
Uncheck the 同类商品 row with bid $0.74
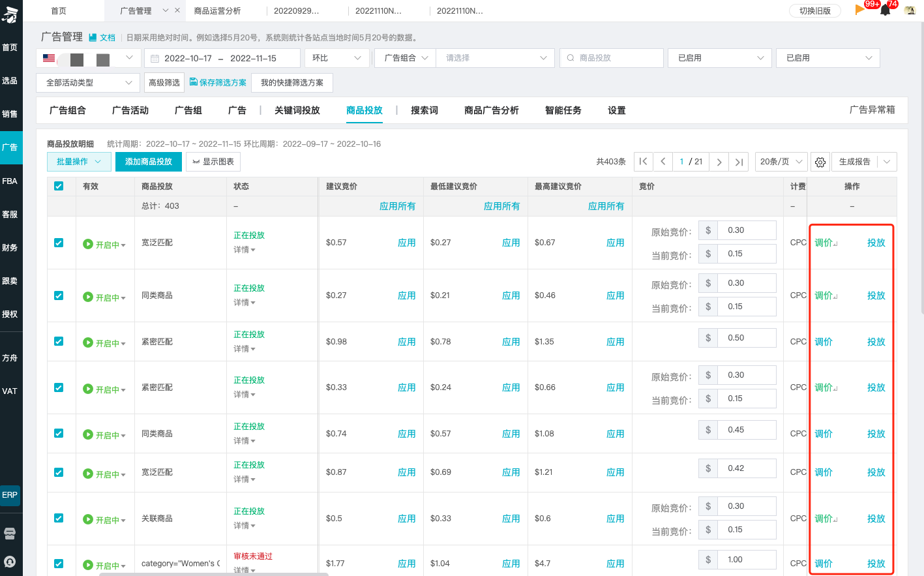coord(59,433)
